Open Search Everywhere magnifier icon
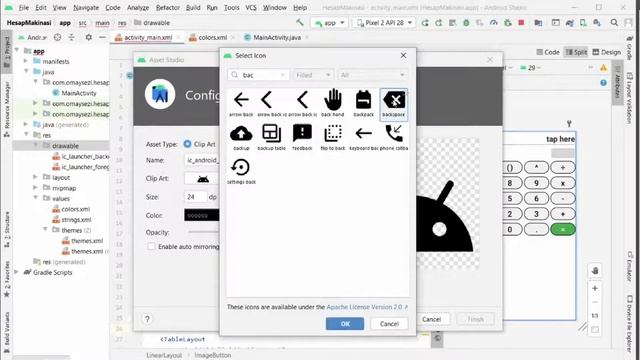The image size is (640, 360). click(x=614, y=23)
